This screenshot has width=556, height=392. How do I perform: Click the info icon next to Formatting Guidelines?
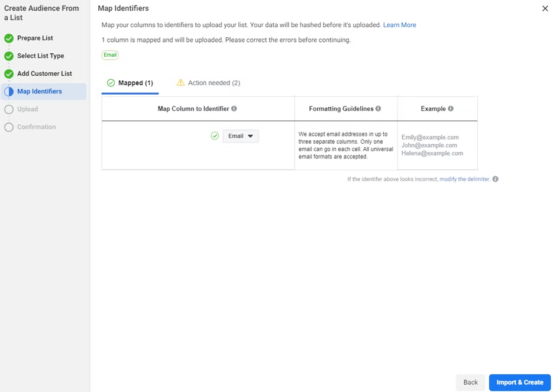coord(378,109)
